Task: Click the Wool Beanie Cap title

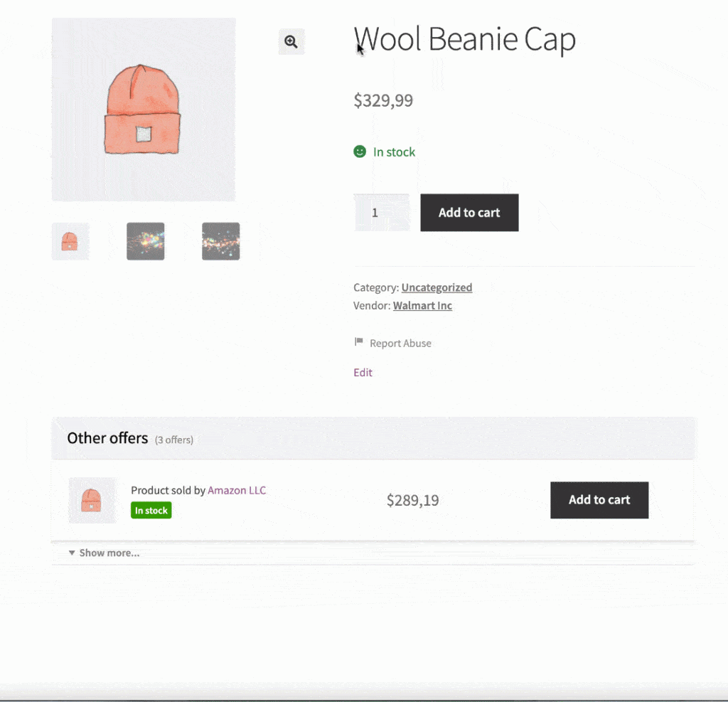Action: (x=464, y=40)
